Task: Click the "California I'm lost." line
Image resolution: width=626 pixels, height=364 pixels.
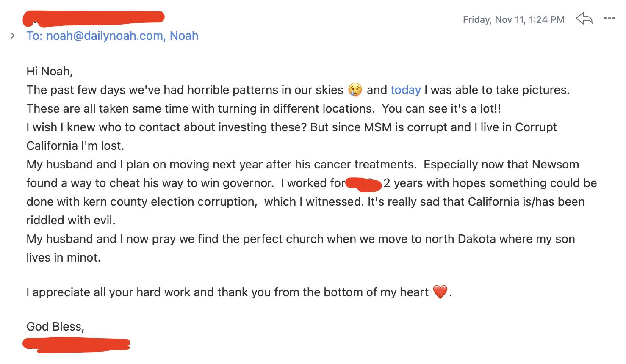Action: click(75, 146)
